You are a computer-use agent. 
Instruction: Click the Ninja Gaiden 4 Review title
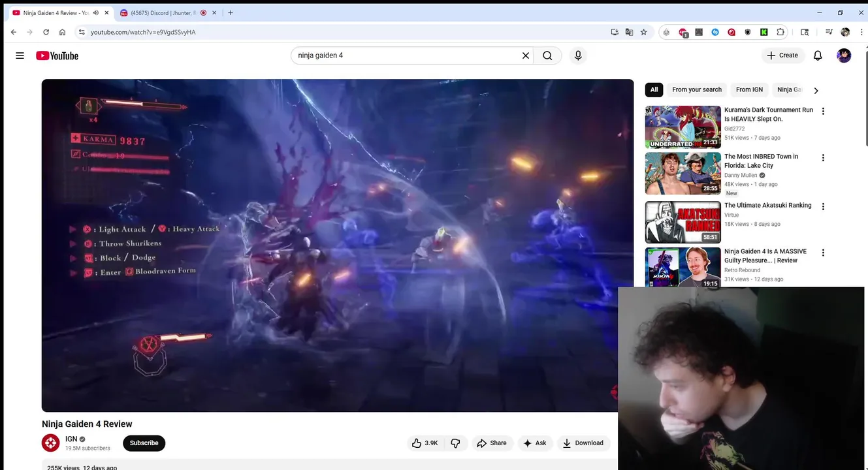87,424
